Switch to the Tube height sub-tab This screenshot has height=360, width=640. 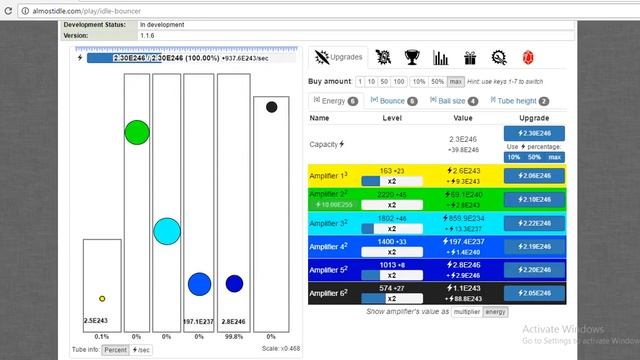520,101
